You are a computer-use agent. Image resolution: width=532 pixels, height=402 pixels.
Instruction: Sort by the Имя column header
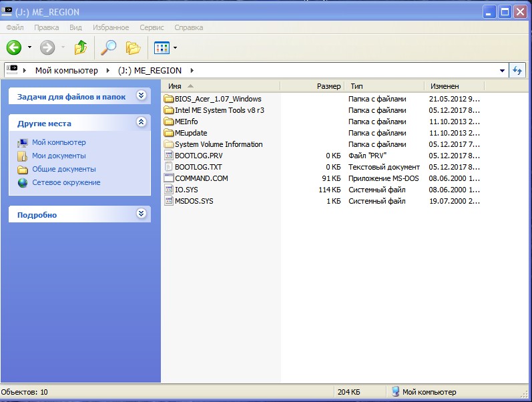[x=220, y=86]
